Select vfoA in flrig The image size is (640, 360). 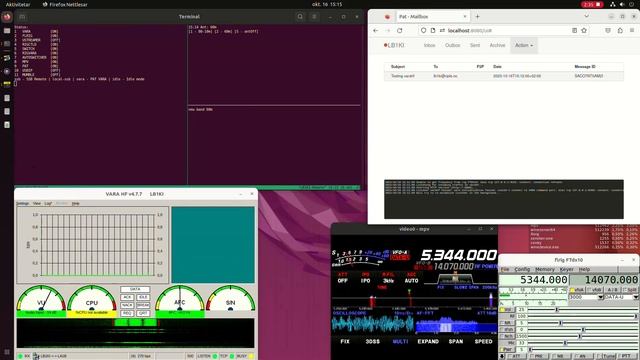click(x=577, y=290)
